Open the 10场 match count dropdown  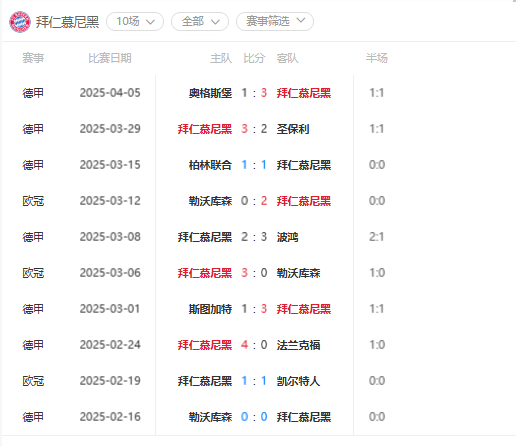135,22
